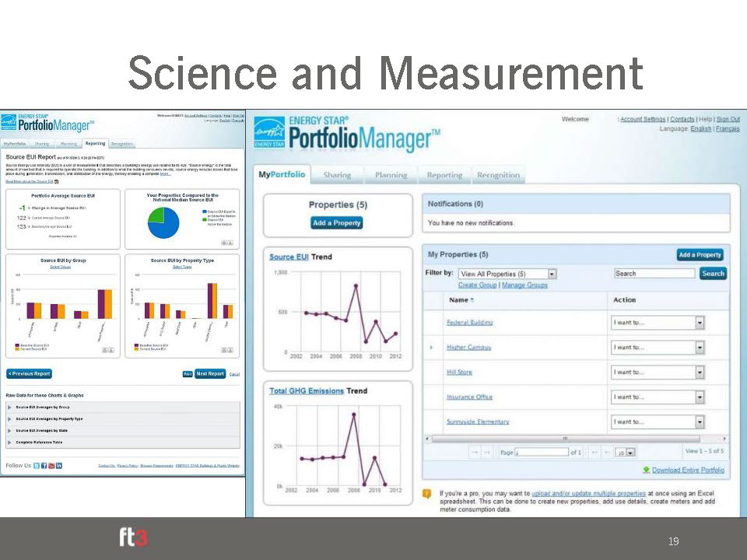Open the Hill Store property link
This screenshot has width=747, height=560.
tap(459, 372)
